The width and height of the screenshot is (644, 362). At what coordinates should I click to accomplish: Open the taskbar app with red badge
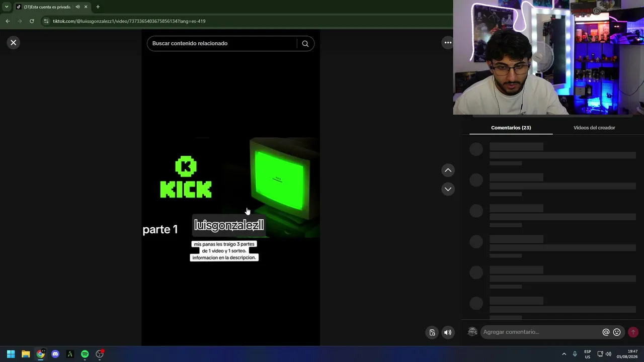point(100,354)
